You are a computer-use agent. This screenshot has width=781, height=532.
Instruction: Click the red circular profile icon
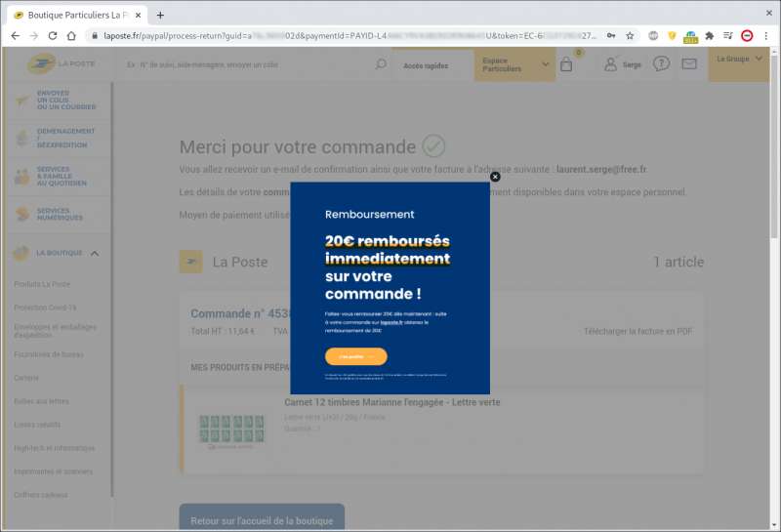point(747,36)
